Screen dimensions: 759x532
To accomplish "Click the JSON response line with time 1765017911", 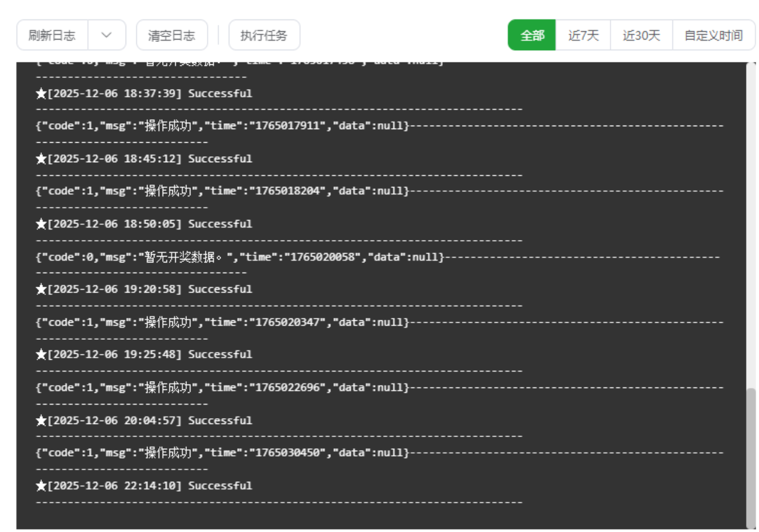I will [x=222, y=126].
